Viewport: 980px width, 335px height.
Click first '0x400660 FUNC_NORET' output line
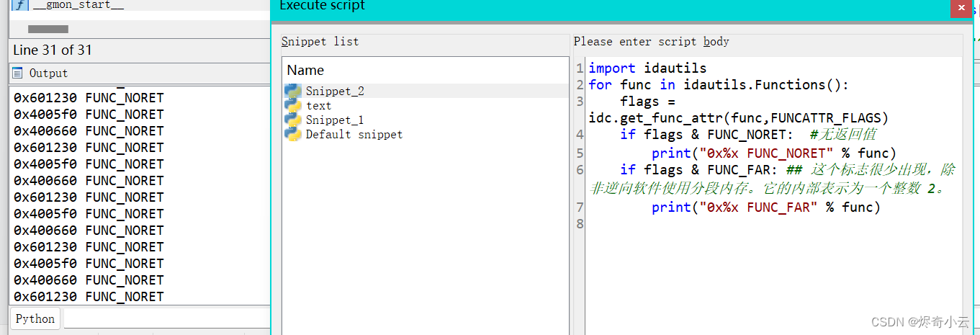(x=89, y=131)
